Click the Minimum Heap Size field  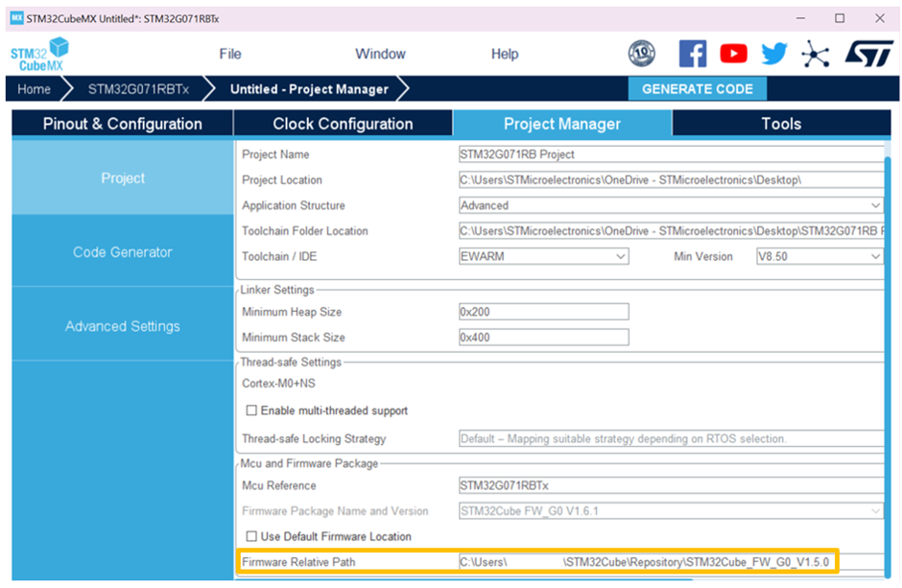pyautogui.click(x=544, y=312)
